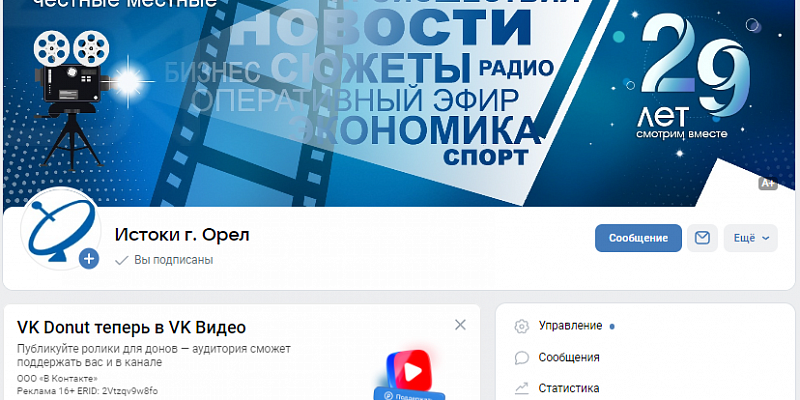
Task: Dismiss the VK Donut banner
Action: [460, 325]
